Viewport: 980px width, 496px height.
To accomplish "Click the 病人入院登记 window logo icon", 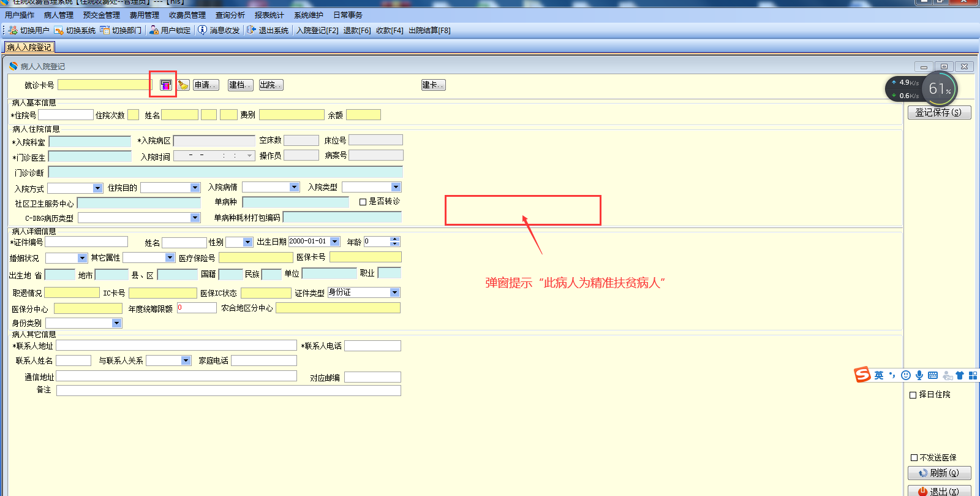I will 13,66.
